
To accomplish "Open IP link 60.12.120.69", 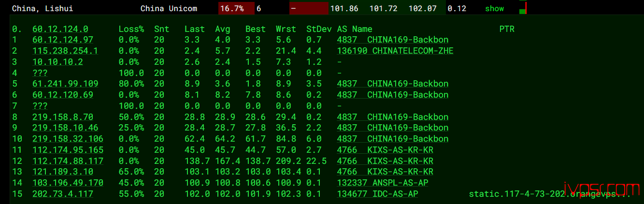I will click(x=63, y=95).
